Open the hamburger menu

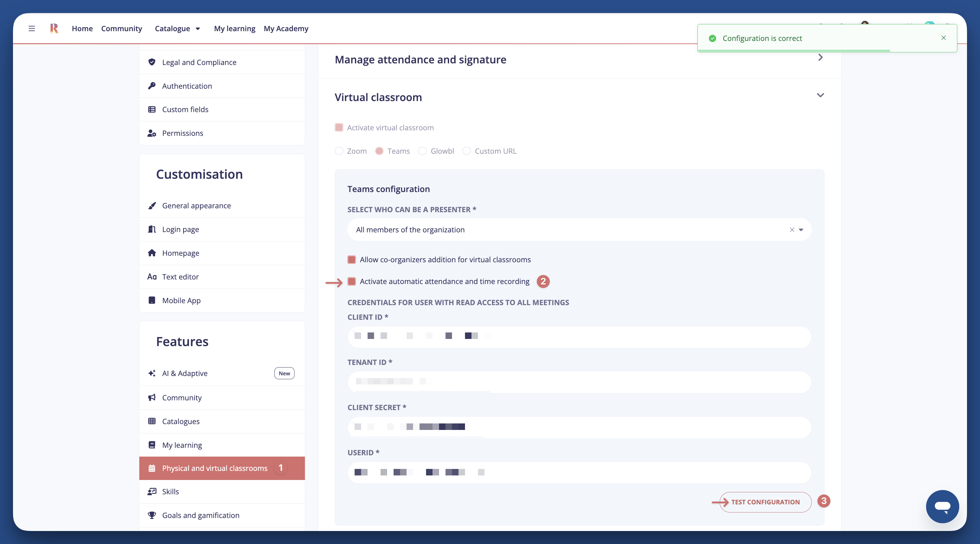(31, 29)
